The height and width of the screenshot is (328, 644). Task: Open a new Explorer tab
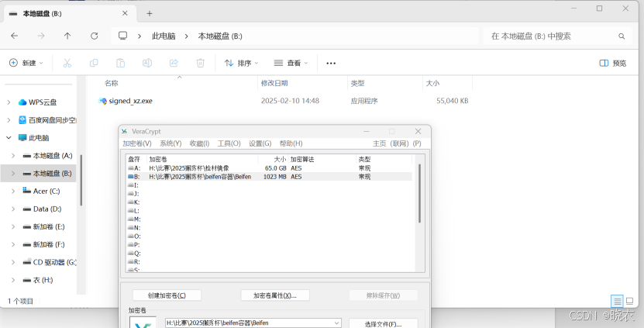pos(150,13)
